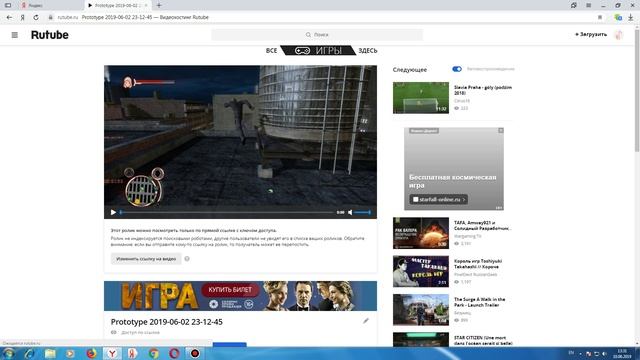Mute the video with speaker icon
This screenshot has width=640, height=360.
pyautogui.click(x=350, y=212)
